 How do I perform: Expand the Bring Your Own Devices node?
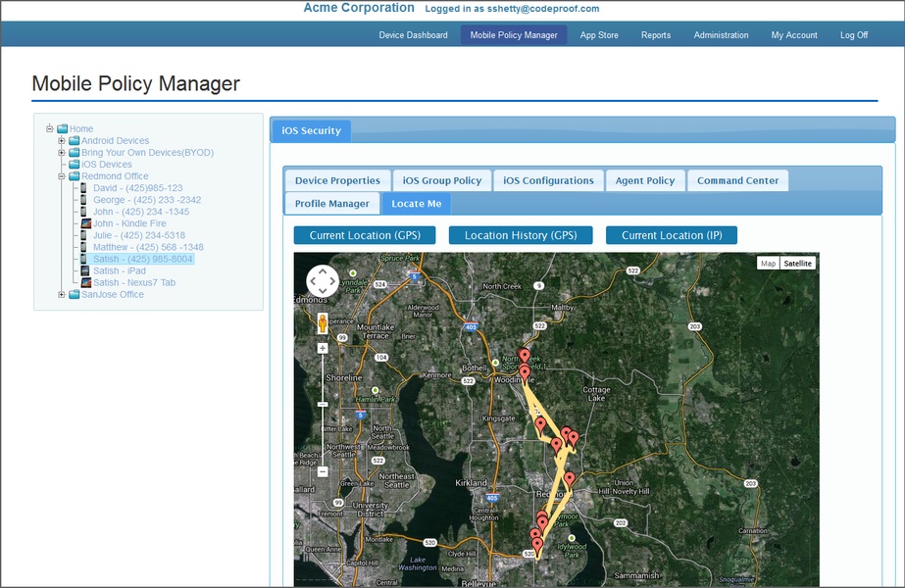61,152
